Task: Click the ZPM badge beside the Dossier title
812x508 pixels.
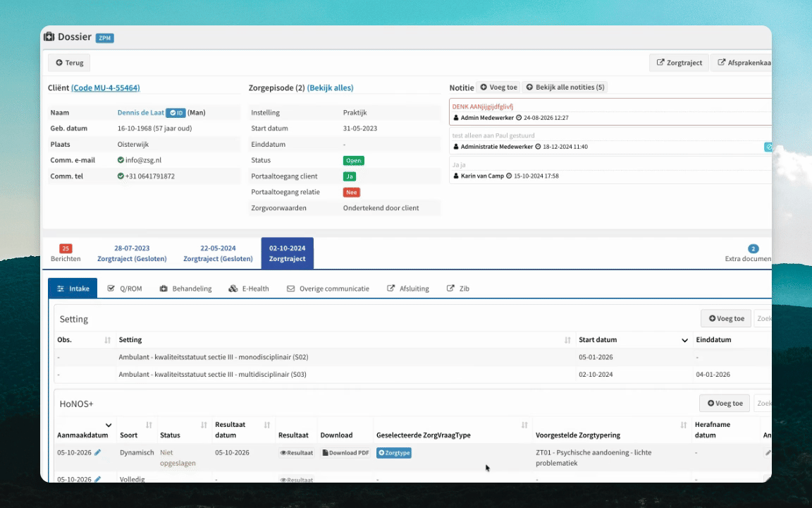Action: click(x=104, y=38)
